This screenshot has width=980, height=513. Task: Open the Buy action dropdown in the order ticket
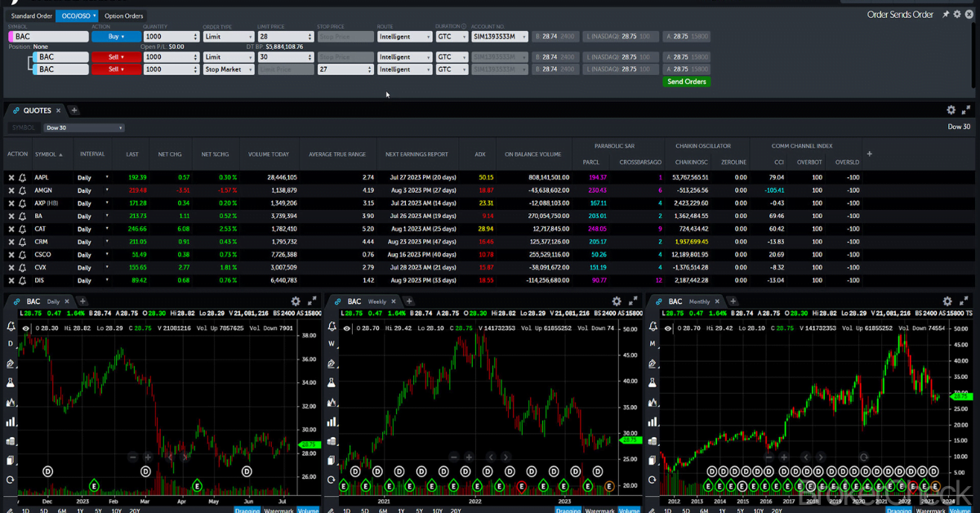point(114,36)
